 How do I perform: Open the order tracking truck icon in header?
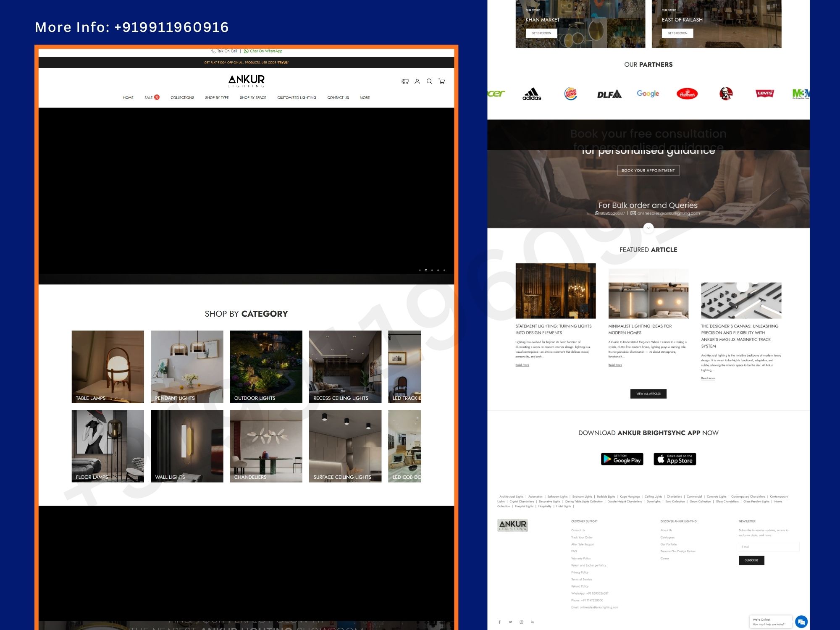[405, 81]
